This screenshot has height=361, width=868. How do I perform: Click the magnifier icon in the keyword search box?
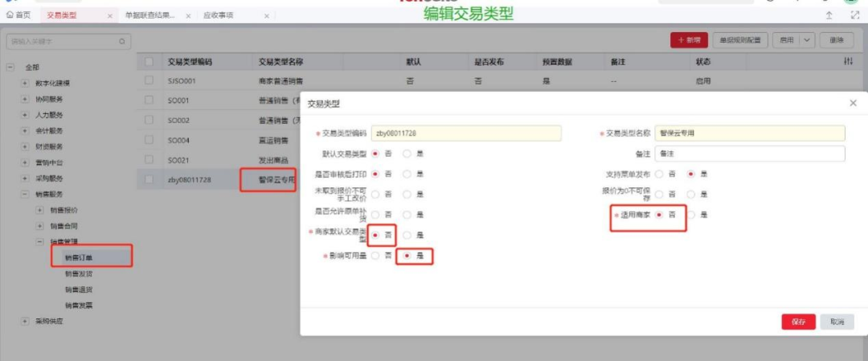(122, 41)
